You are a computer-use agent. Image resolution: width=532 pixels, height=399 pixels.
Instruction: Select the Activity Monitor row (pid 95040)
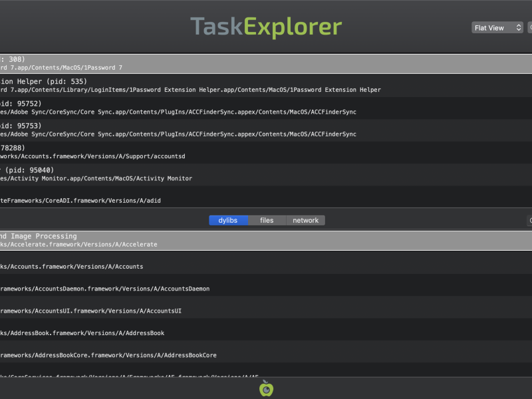point(266,174)
